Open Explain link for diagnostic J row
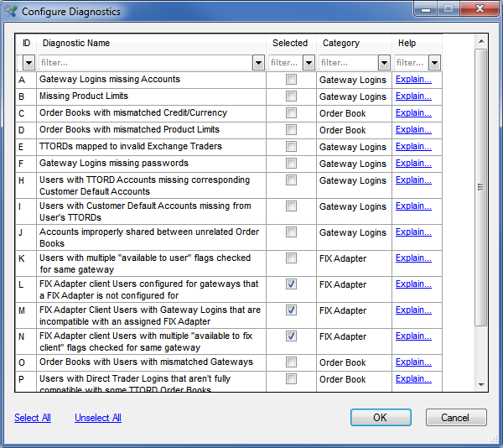Image resolution: width=503 pixels, height=448 pixels. [413, 232]
